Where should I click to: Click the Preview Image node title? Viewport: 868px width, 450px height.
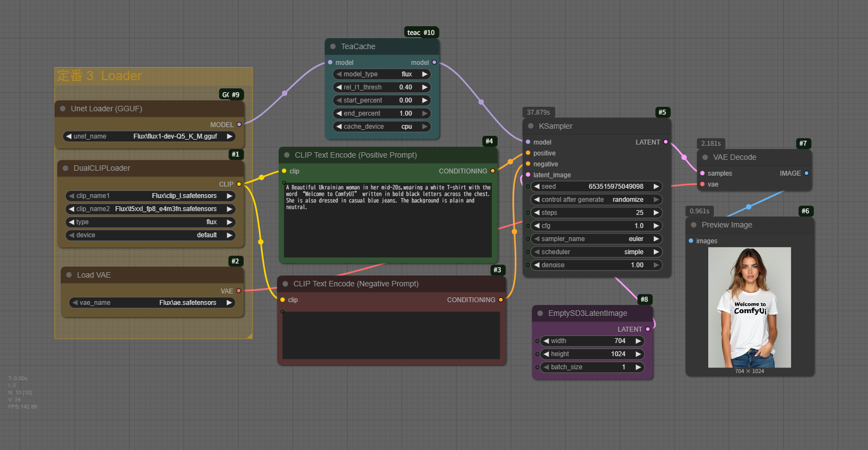pos(727,225)
